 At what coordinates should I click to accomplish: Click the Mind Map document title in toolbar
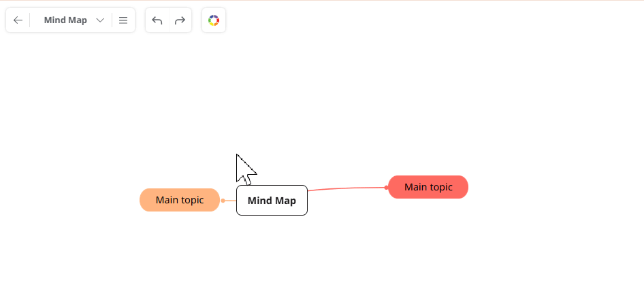click(65, 20)
